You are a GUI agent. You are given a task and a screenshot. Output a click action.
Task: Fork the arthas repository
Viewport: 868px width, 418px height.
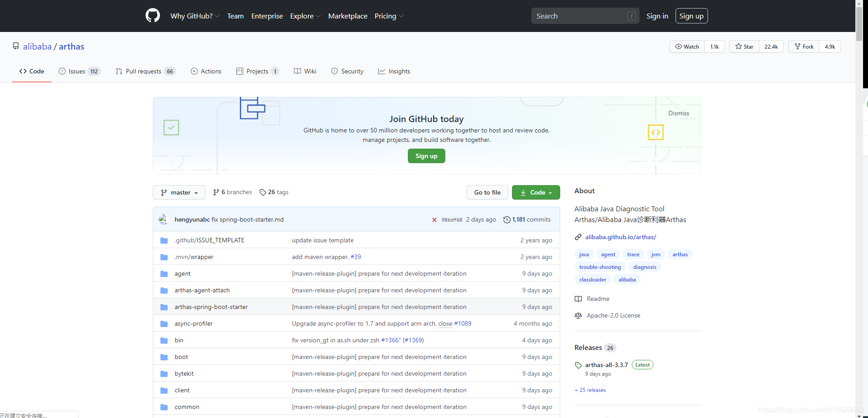pos(804,46)
